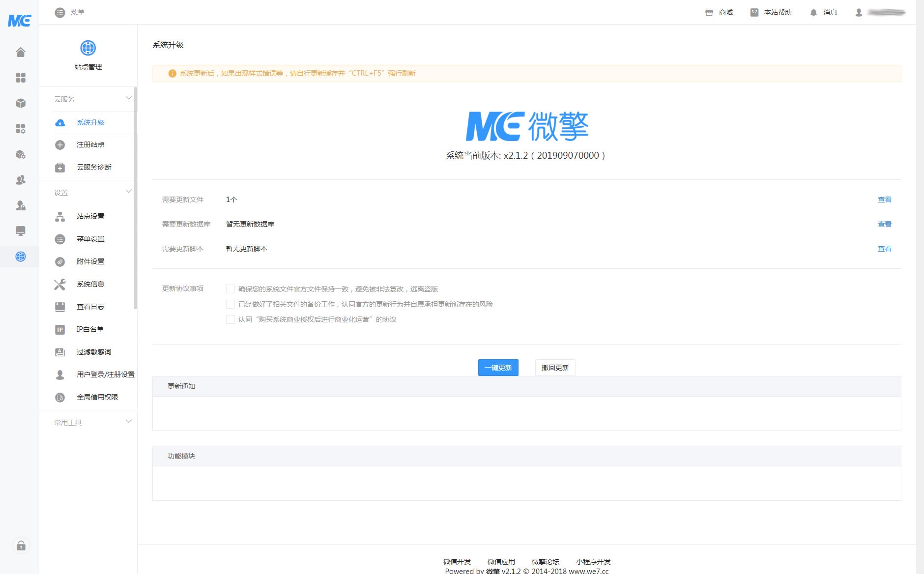Click the medical kit icon beside 云服务诊断
Viewport: 924px width, 574px height.
tap(60, 168)
